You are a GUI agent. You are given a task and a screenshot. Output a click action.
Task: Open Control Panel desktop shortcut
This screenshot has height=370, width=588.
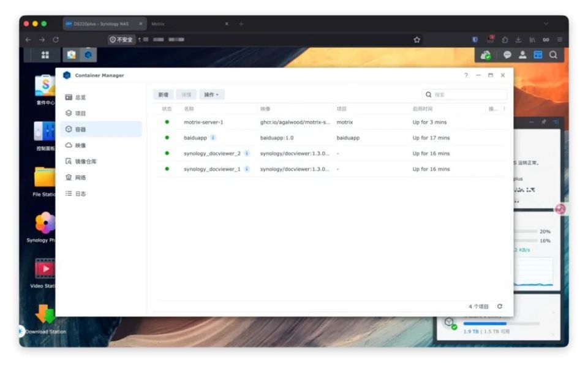click(x=45, y=135)
